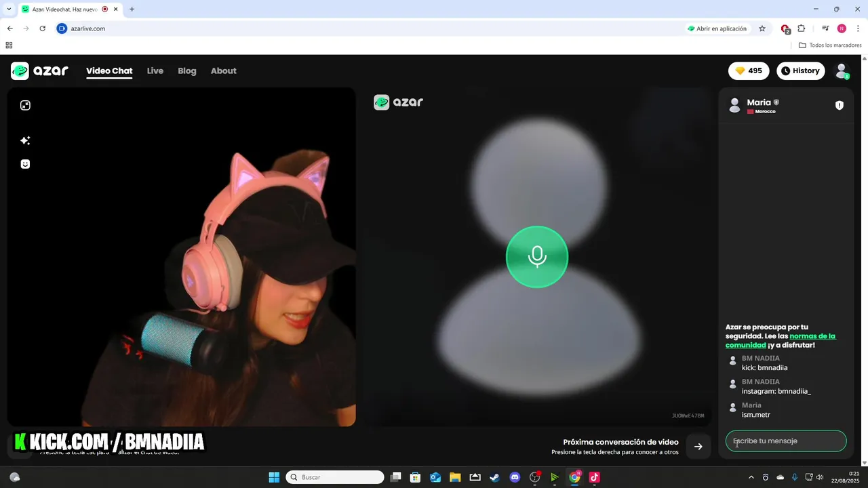Image resolution: width=868 pixels, height=488 pixels.
Task: Click the message 'instagram: bmnadiia_'
Action: pos(776,391)
